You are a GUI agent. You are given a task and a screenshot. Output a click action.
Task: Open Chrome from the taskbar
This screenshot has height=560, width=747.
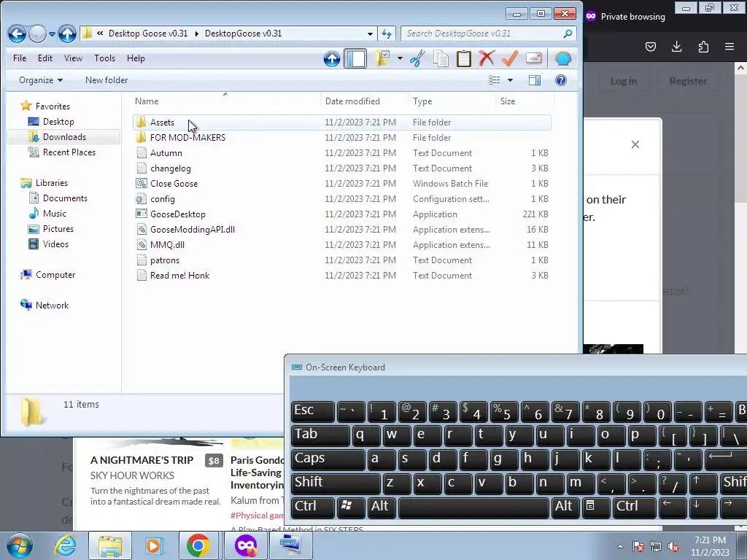[198, 545]
